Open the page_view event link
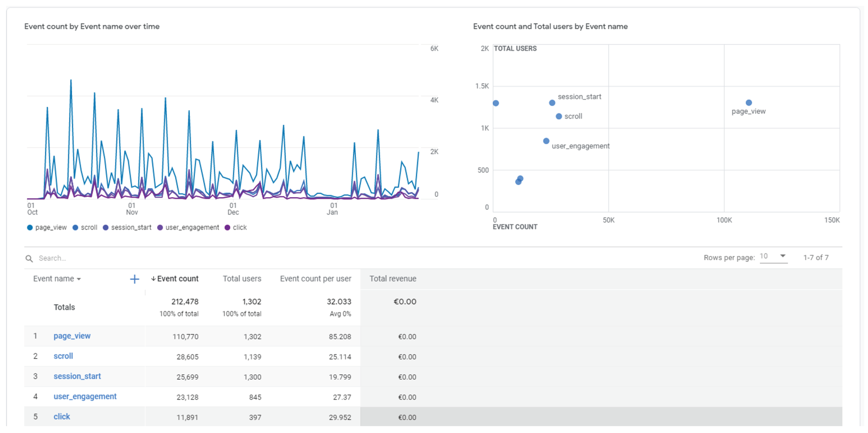This screenshot has width=868, height=433. coord(72,336)
